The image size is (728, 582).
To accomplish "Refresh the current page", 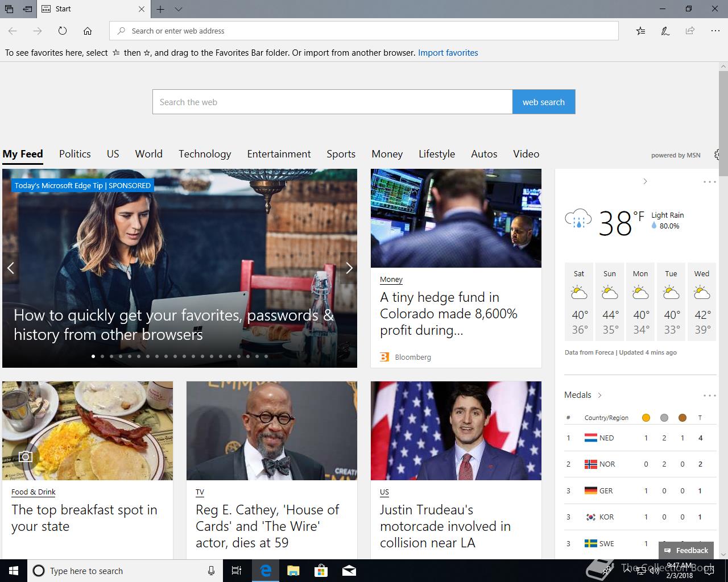I will click(x=63, y=31).
